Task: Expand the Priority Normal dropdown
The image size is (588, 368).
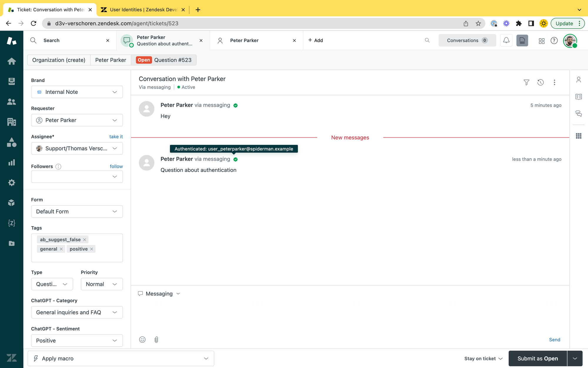Action: [102, 284]
